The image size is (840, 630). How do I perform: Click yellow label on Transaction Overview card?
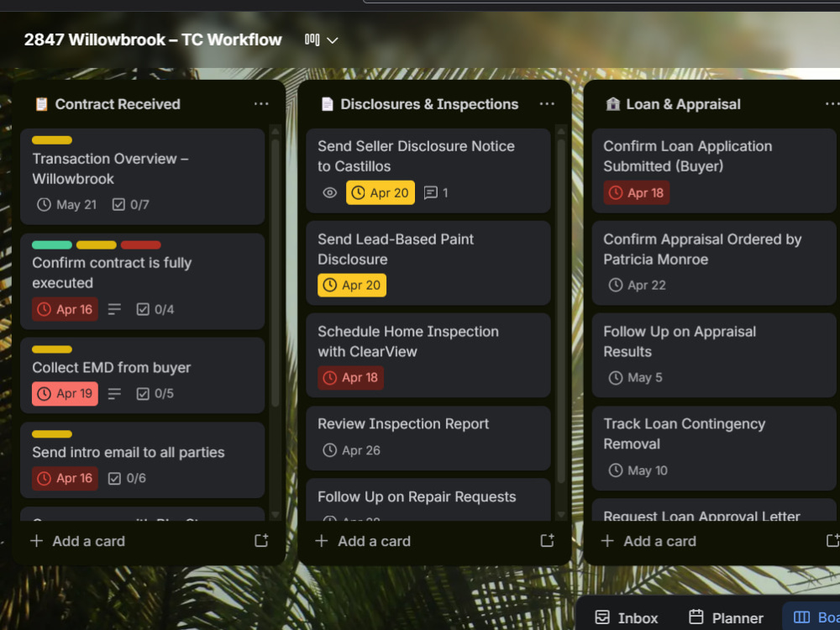52,140
